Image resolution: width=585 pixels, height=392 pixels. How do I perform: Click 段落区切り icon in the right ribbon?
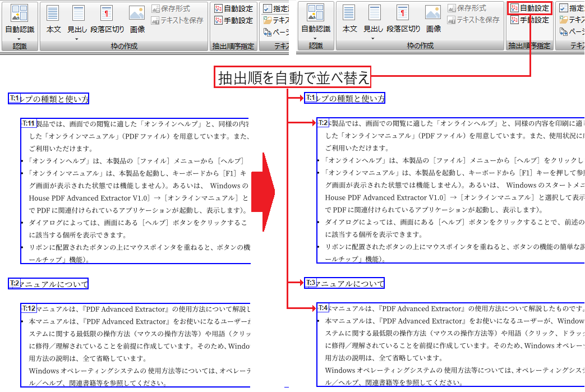[403, 15]
